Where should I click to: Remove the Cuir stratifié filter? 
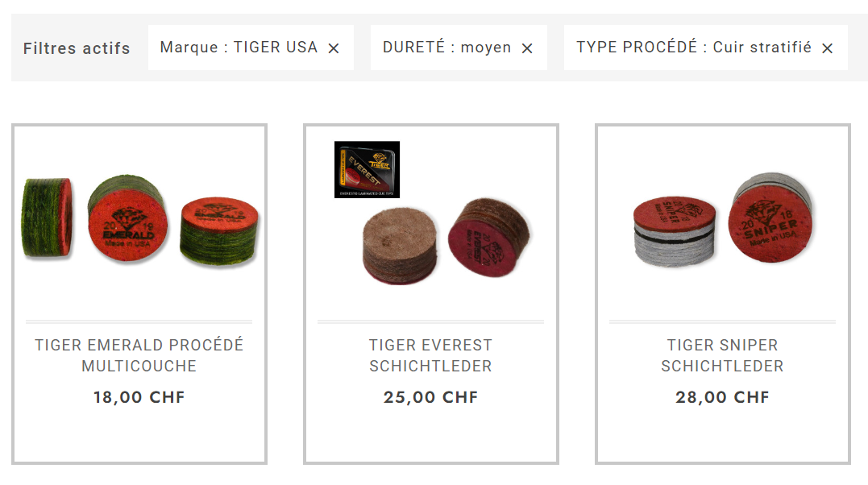(x=827, y=48)
